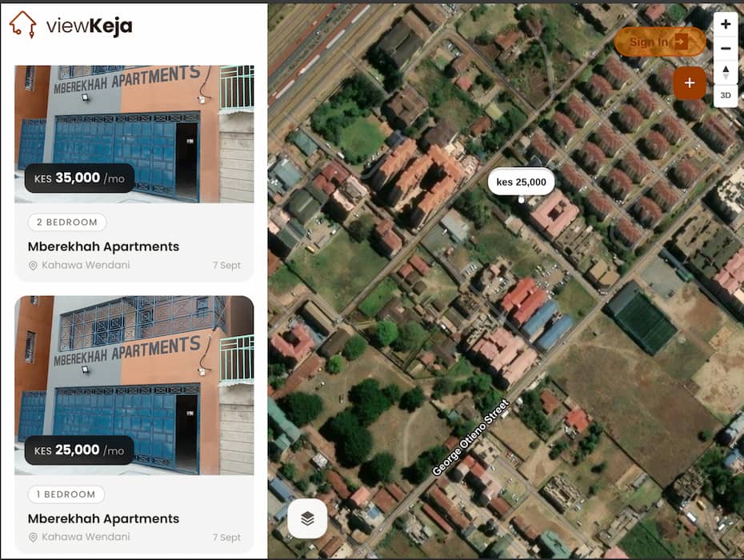The image size is (744, 560).
Task: Click Kahawa Wendani location on 2 bedroom card
Action: tap(86, 265)
